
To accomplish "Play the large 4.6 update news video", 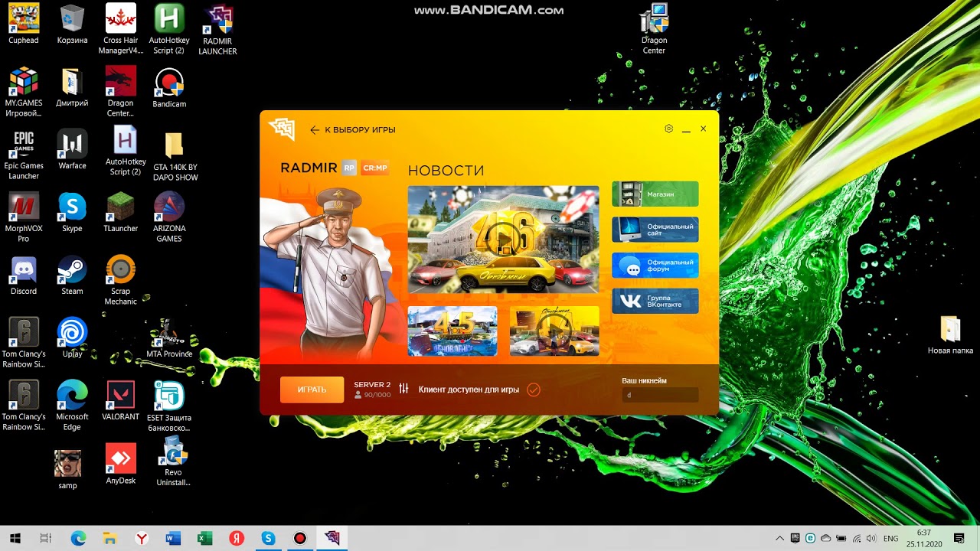I will pyautogui.click(x=503, y=240).
